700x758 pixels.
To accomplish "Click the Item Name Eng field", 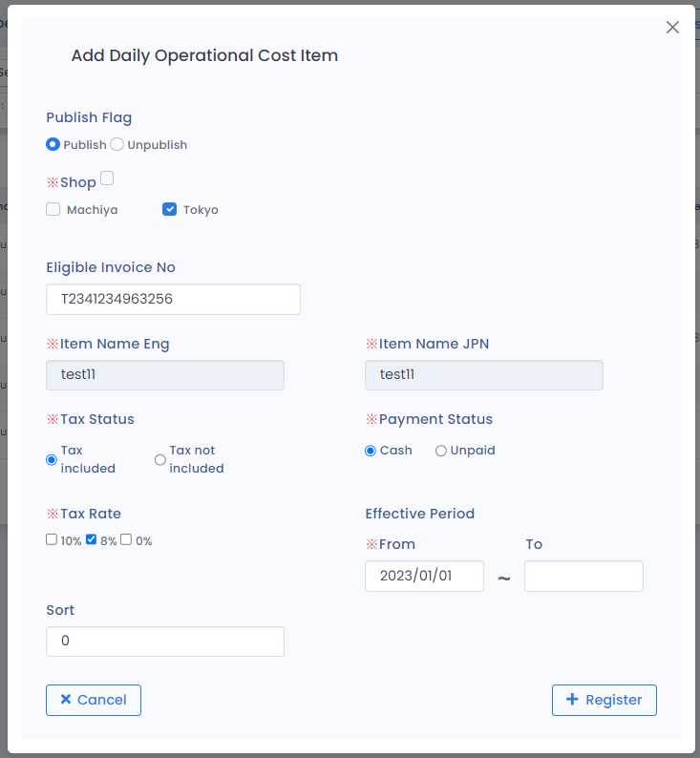I will 165,375.
